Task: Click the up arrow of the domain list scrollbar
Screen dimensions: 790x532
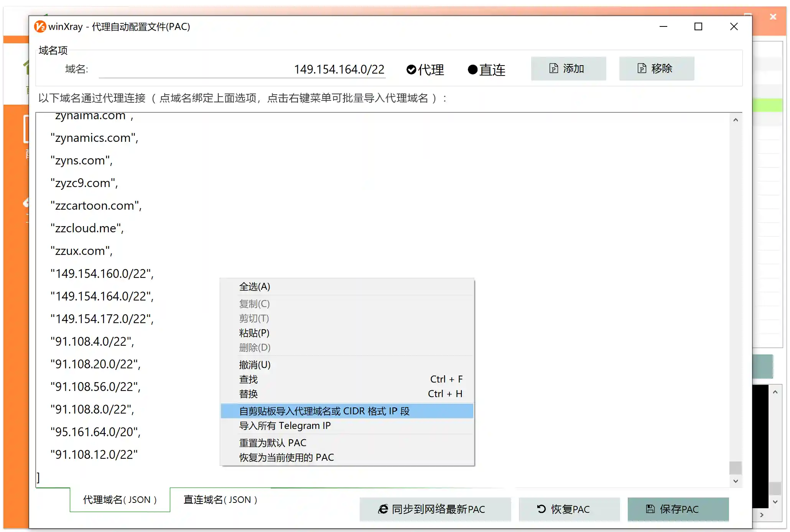Action: coord(736,119)
